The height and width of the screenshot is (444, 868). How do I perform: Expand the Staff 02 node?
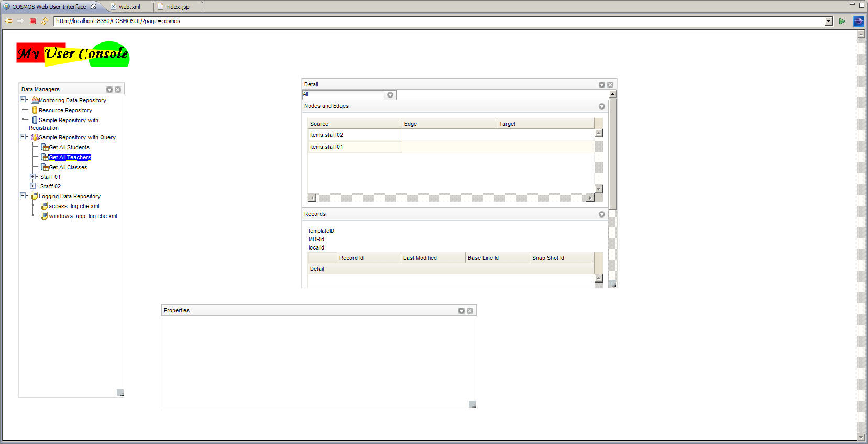[x=33, y=186]
